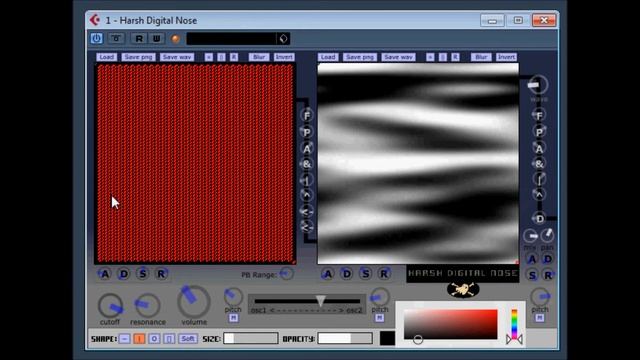
Task: Select the square bracket brush shape
Action: tap(169, 339)
